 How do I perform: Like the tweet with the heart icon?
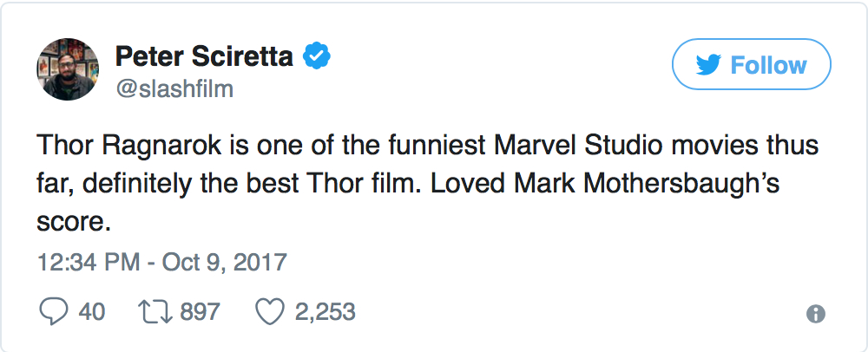coord(270,311)
